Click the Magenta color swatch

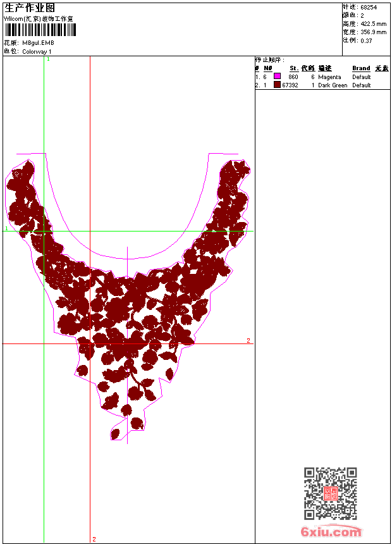[277, 77]
